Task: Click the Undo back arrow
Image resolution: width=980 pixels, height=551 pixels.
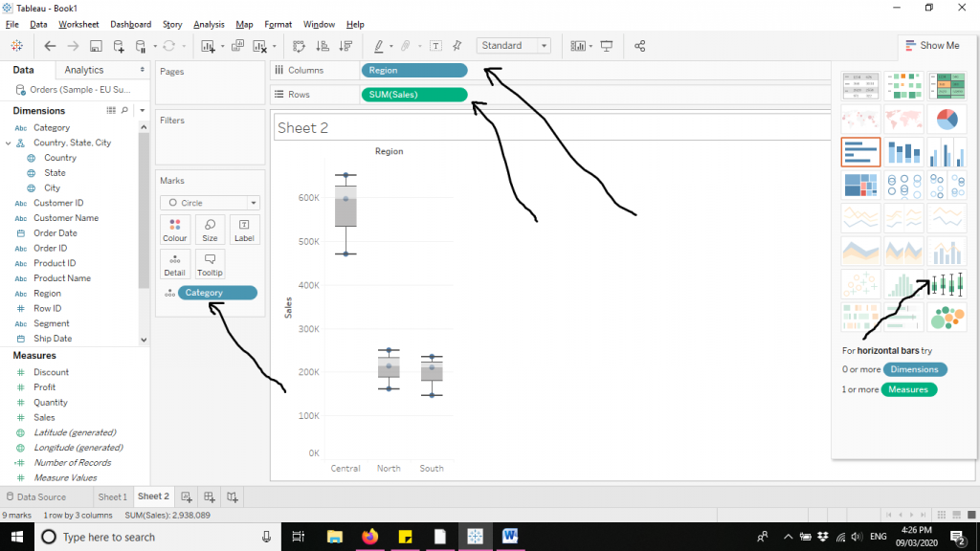Action: coord(50,46)
